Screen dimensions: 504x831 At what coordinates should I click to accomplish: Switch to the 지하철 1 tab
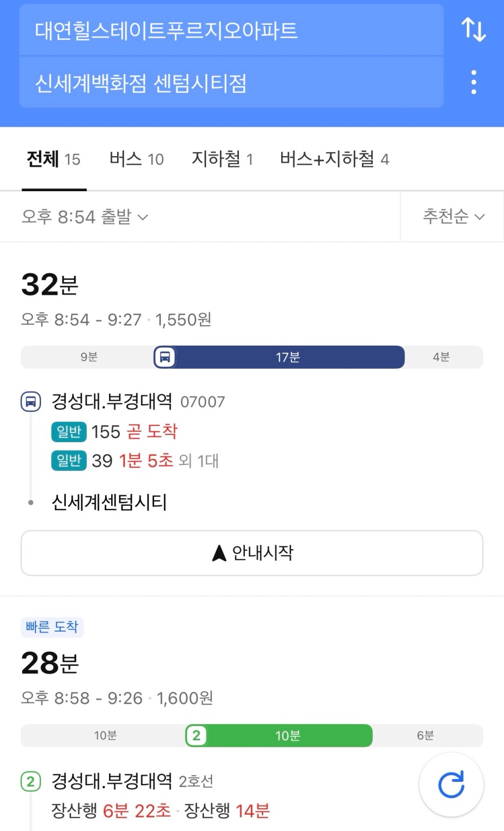(x=222, y=159)
